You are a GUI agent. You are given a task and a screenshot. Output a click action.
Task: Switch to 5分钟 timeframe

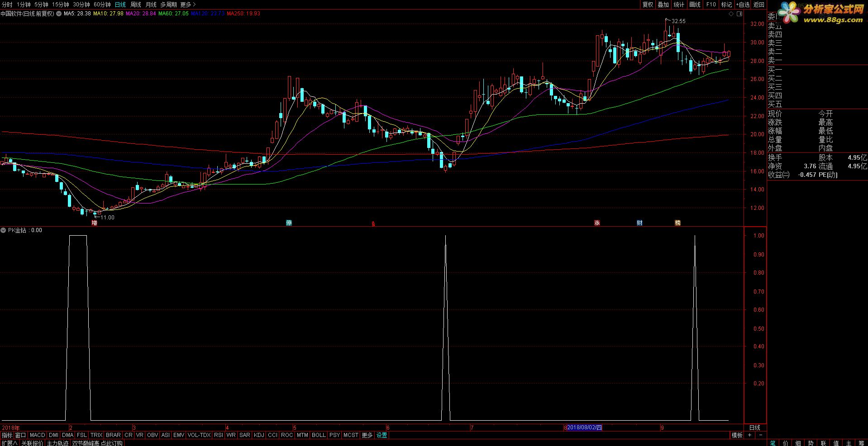pos(41,5)
